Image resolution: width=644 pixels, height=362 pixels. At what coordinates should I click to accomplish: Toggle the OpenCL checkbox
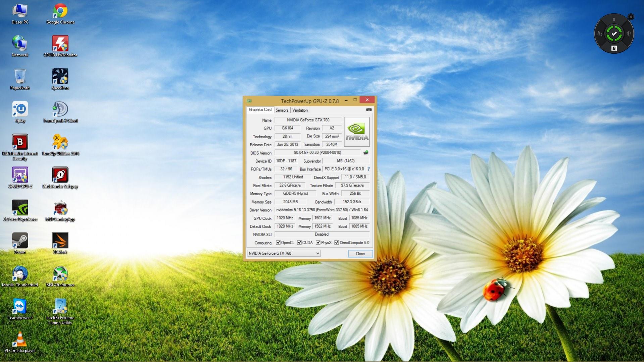click(278, 243)
